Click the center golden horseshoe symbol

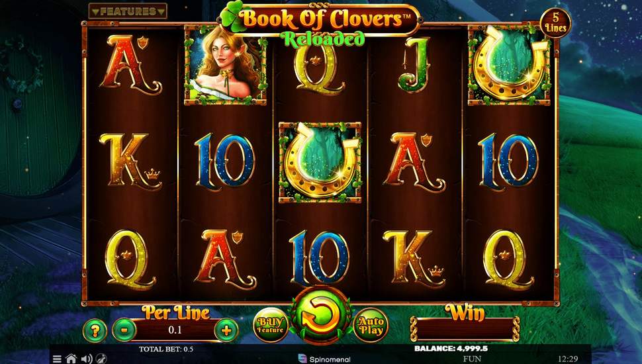[x=320, y=162]
